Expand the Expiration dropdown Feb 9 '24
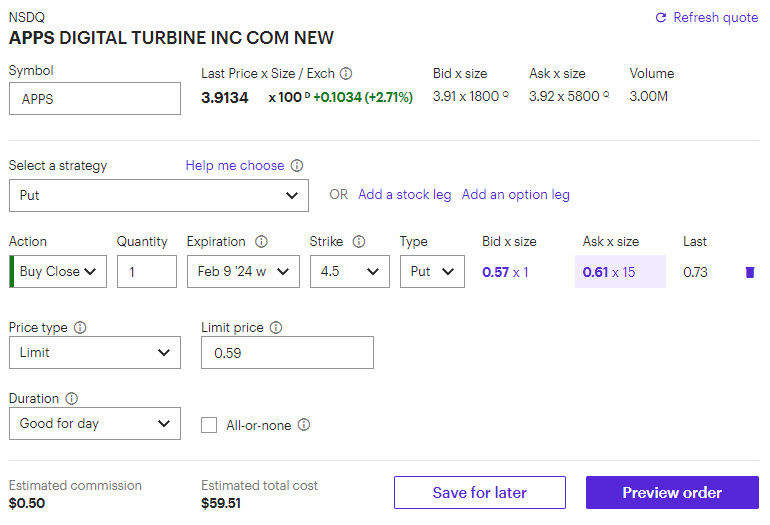Screen dimensions: 770x525 pyautogui.click(x=243, y=272)
